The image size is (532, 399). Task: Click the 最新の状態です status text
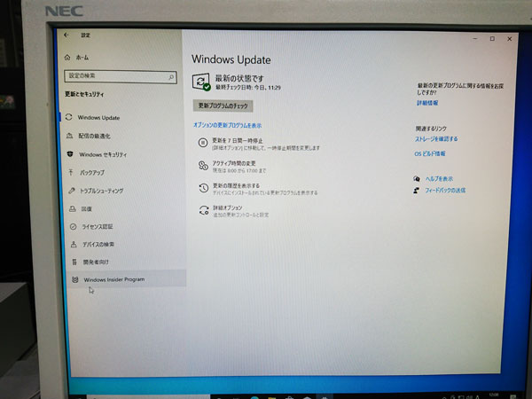(x=239, y=78)
